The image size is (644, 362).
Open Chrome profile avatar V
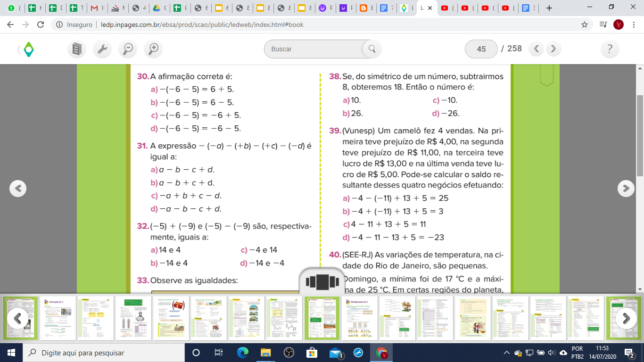coord(619,25)
